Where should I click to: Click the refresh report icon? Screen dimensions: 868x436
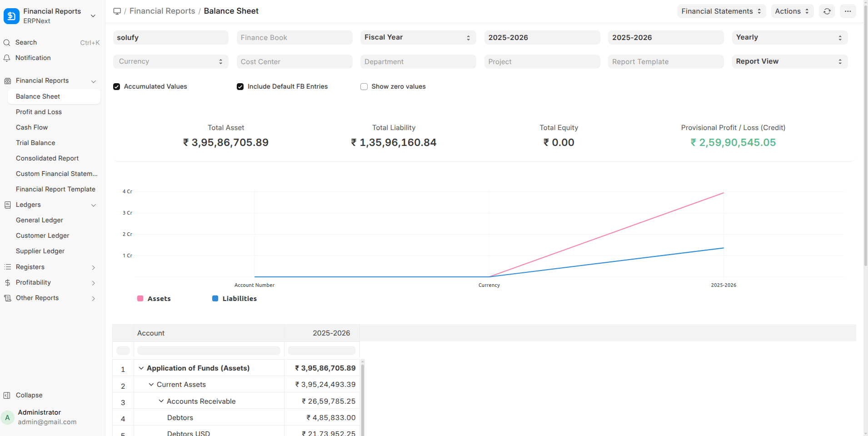coord(827,11)
